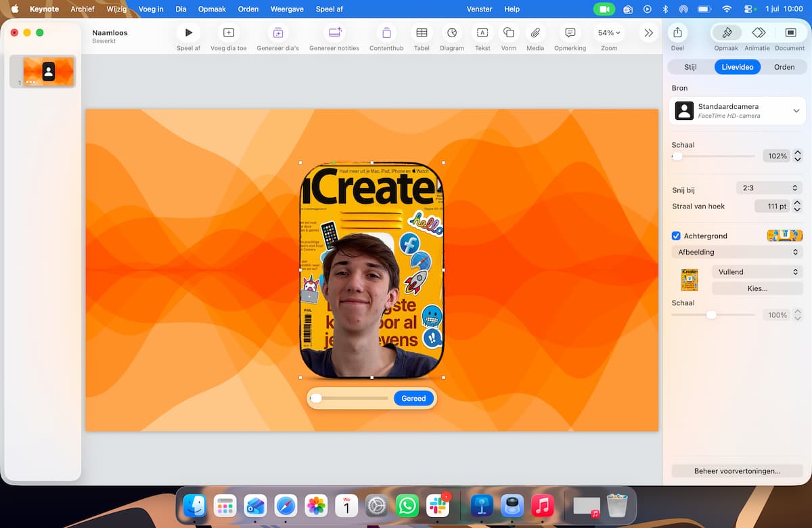Open the Weergave menu
The width and height of the screenshot is (812, 528).
pyautogui.click(x=287, y=9)
